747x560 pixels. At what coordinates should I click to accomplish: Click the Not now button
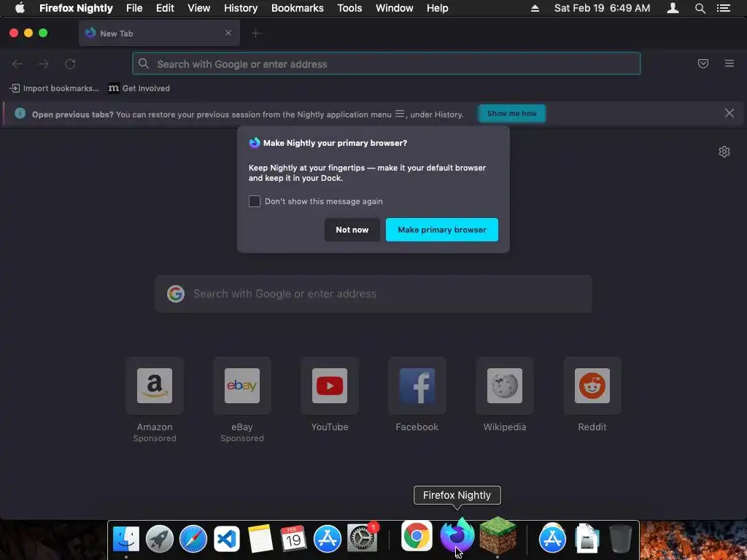(x=352, y=230)
